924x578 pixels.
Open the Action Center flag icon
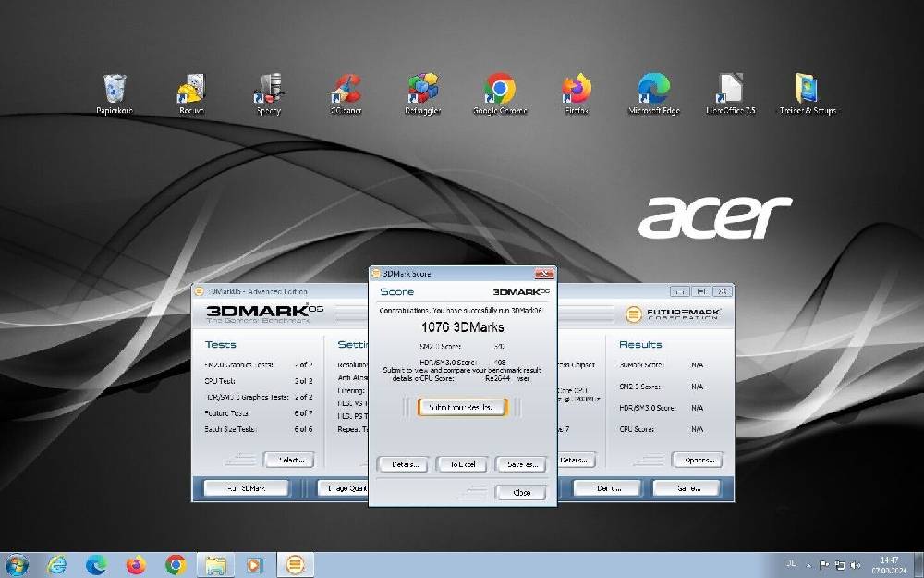click(x=824, y=565)
